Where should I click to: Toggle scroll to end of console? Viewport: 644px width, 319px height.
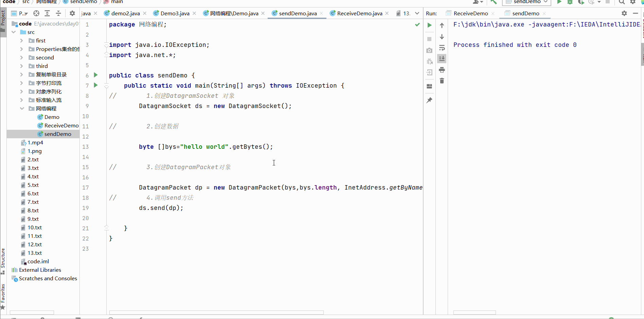tap(442, 58)
